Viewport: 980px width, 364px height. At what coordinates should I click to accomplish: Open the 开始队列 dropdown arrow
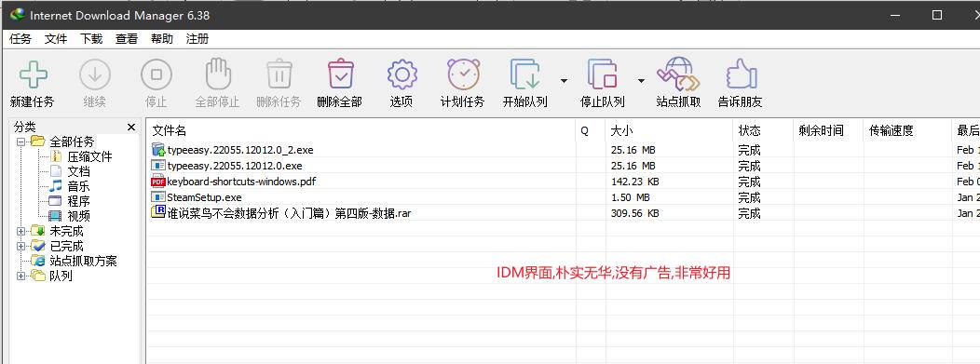[x=564, y=81]
